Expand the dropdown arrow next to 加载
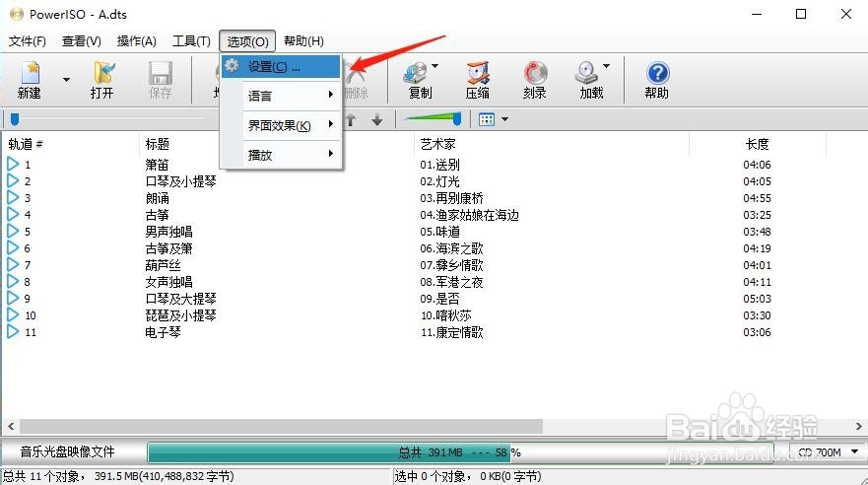Viewport: 868px width, 485px height. pos(607,66)
